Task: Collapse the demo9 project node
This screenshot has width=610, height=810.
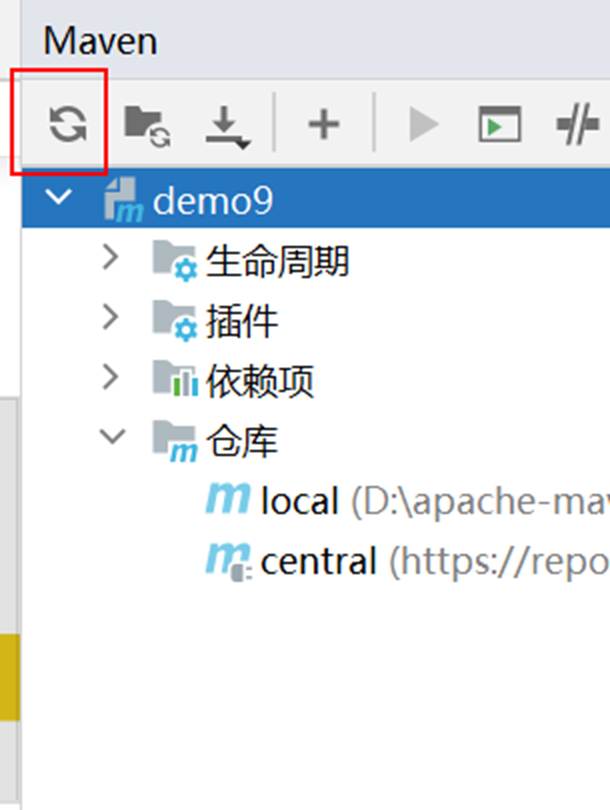Action: pyautogui.click(x=58, y=197)
